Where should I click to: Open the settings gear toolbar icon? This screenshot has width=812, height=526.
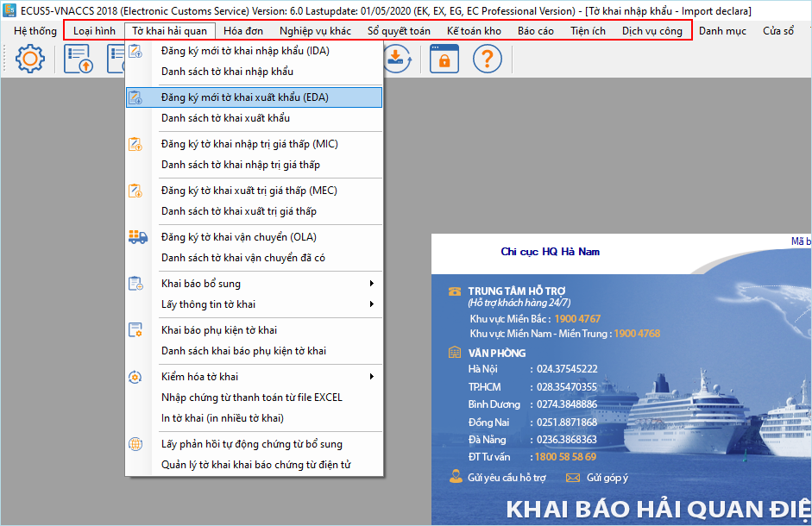30,59
